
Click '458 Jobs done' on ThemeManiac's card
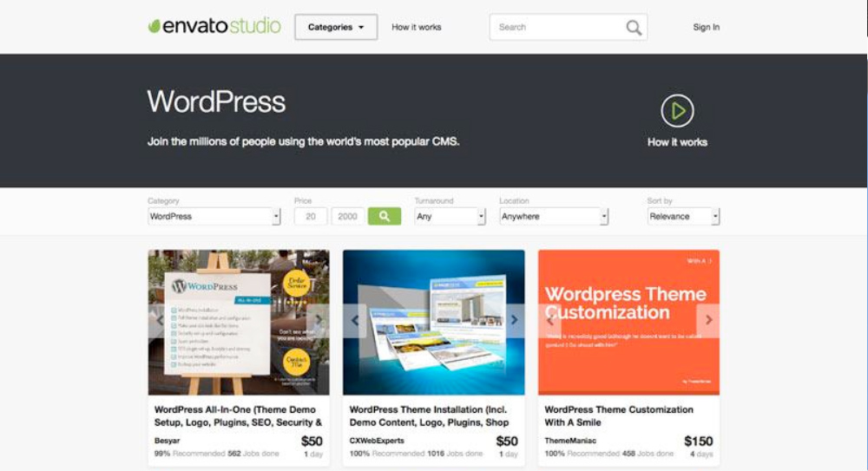point(648,454)
